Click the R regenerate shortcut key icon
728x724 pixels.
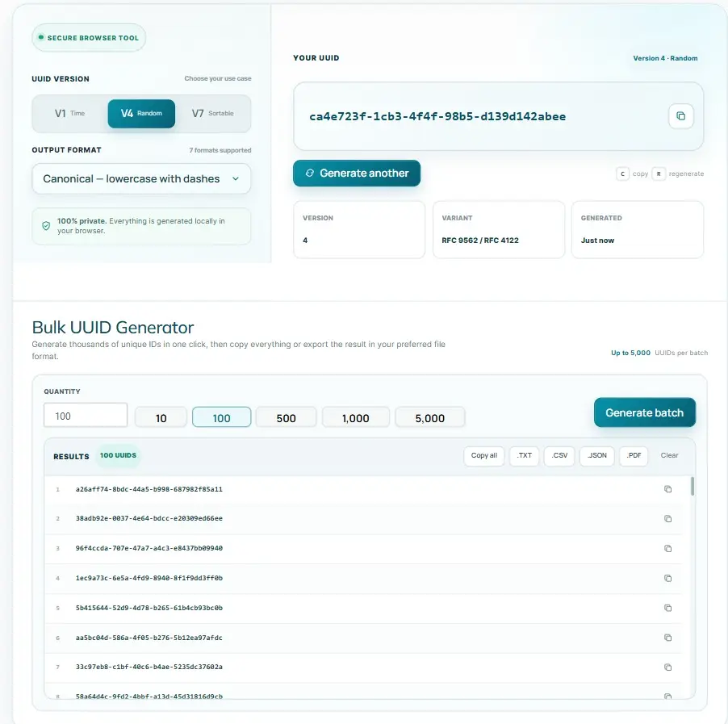[659, 174]
